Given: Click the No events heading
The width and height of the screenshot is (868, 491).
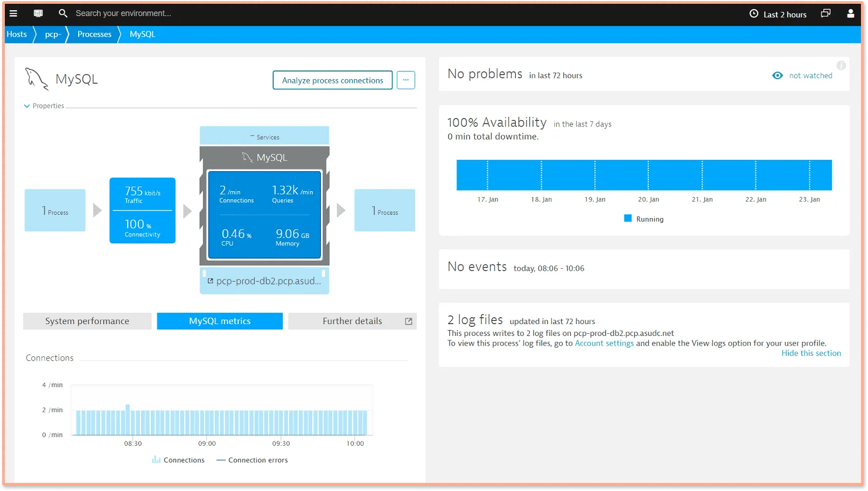Looking at the screenshot, I should (477, 267).
